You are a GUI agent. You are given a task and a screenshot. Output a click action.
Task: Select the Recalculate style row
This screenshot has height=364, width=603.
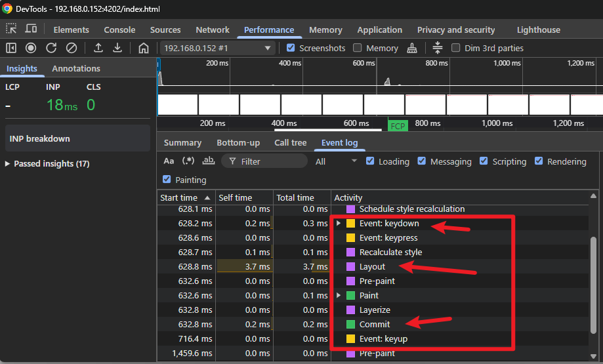pos(373,252)
